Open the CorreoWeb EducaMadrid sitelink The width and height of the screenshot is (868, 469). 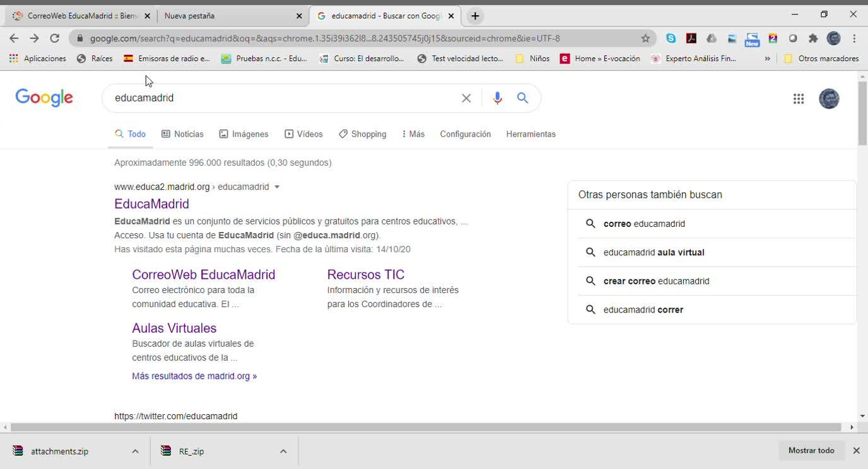click(x=203, y=275)
